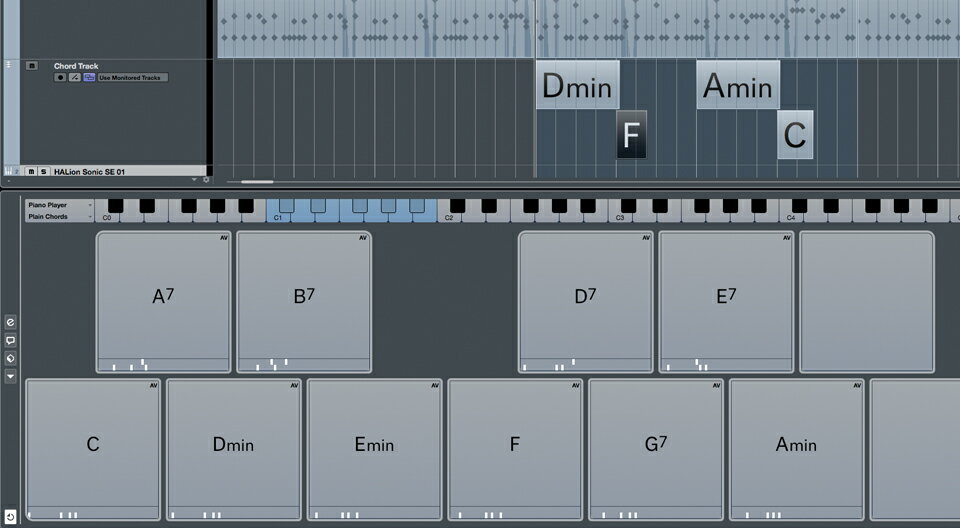Select the Dmin chord event on the Chord Track

click(577, 85)
